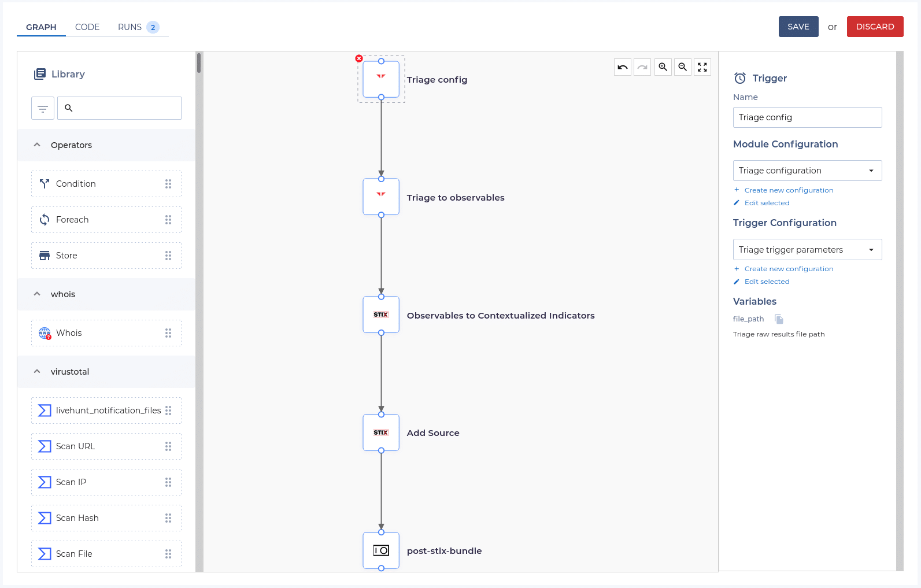The image size is (921, 588).
Task: Click the Add Source label
Action: (433, 433)
